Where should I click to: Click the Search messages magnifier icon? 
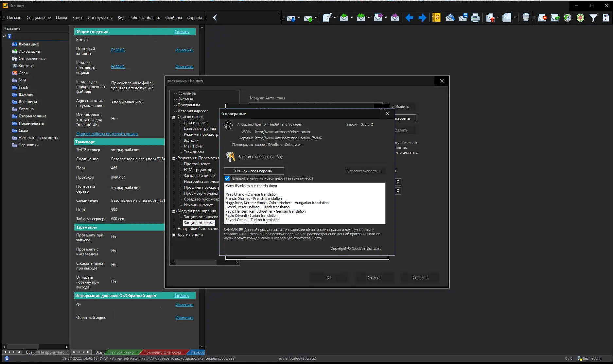point(450,18)
